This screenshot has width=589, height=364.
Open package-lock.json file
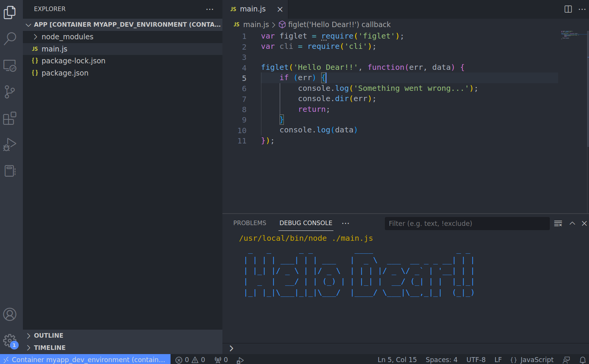123,61
